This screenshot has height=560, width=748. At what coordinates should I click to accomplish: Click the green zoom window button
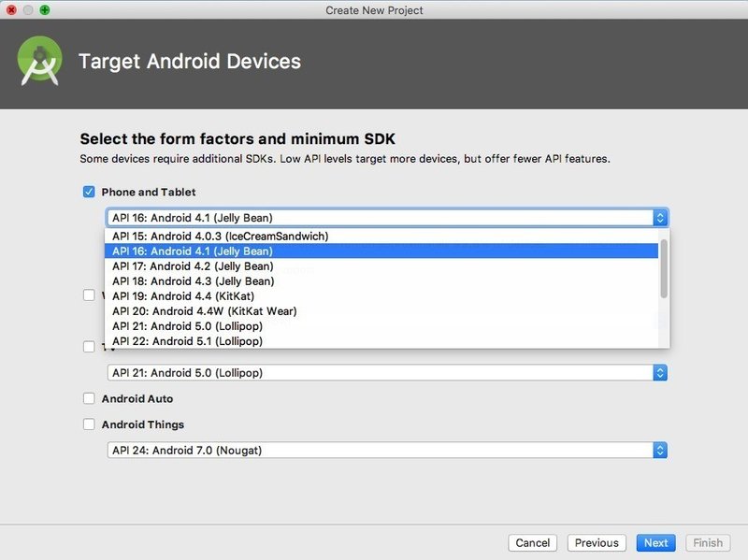(45, 10)
